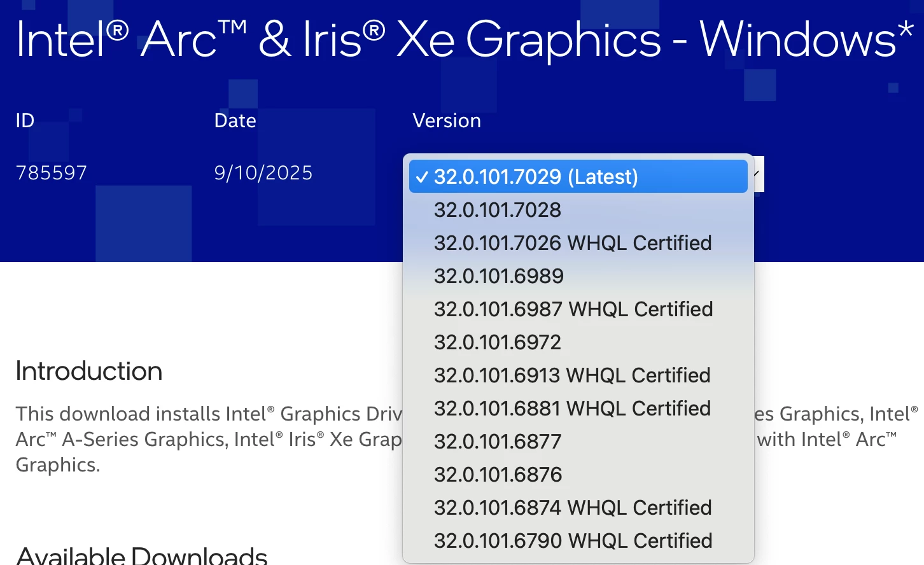This screenshot has height=565, width=924.
Task: Select 32.0.101.6987 WHQL Certified option
Action: pos(578,309)
